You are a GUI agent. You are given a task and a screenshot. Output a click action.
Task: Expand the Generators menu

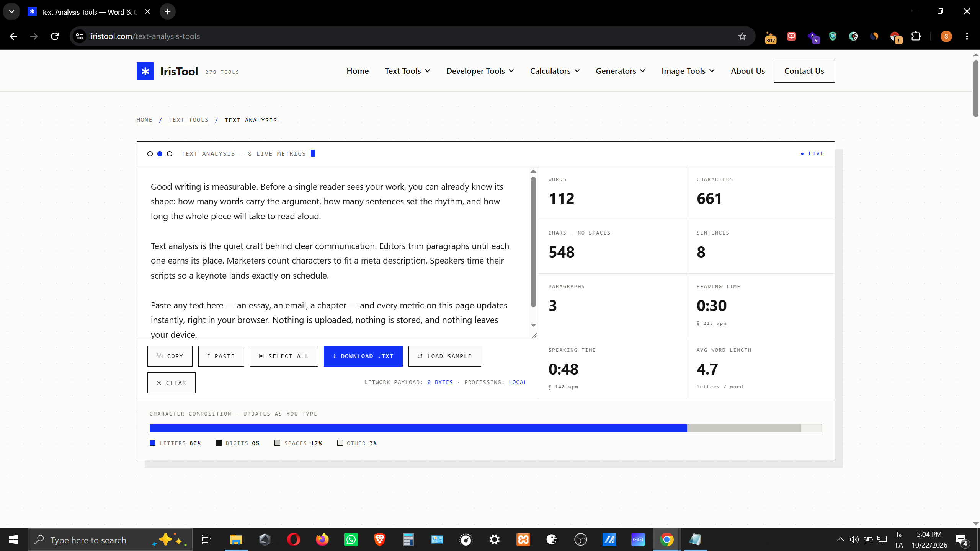(621, 71)
